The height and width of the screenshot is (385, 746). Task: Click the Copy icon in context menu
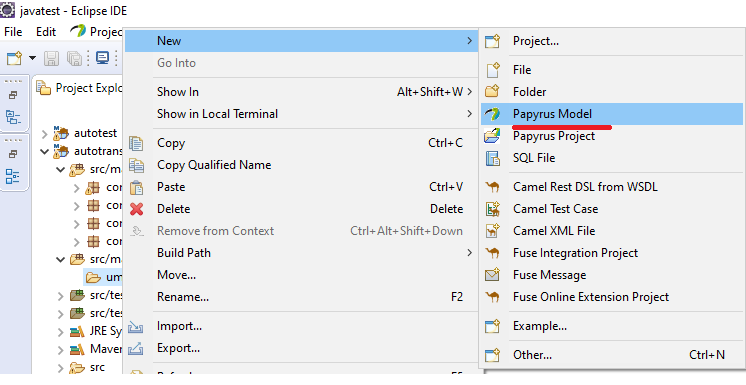tap(136, 143)
